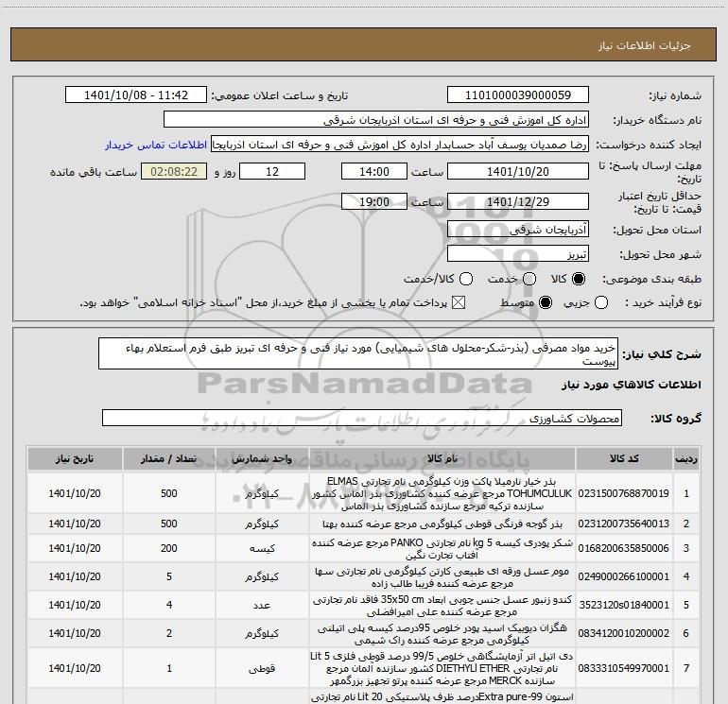
Task: Click product code 0231200735640013
Action: pos(624,524)
